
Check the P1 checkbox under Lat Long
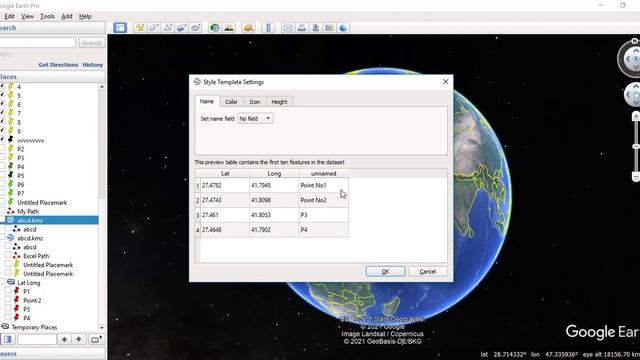(x=8, y=291)
